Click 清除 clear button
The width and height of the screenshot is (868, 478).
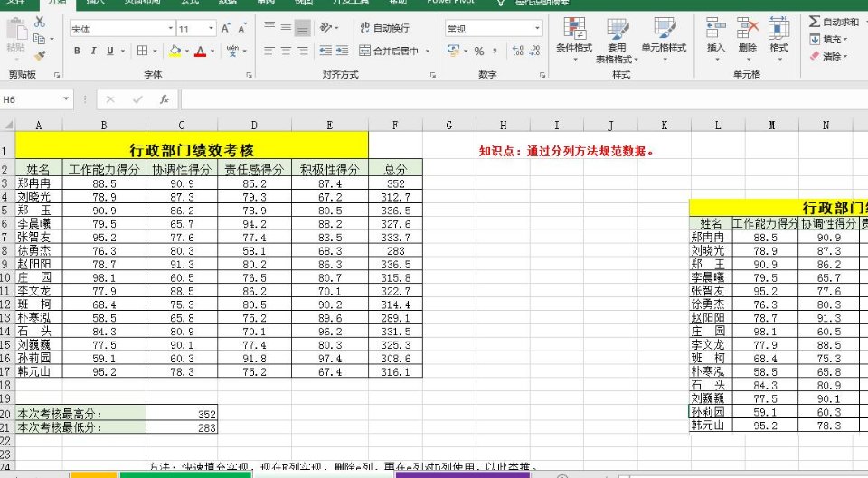pyautogui.click(x=829, y=56)
